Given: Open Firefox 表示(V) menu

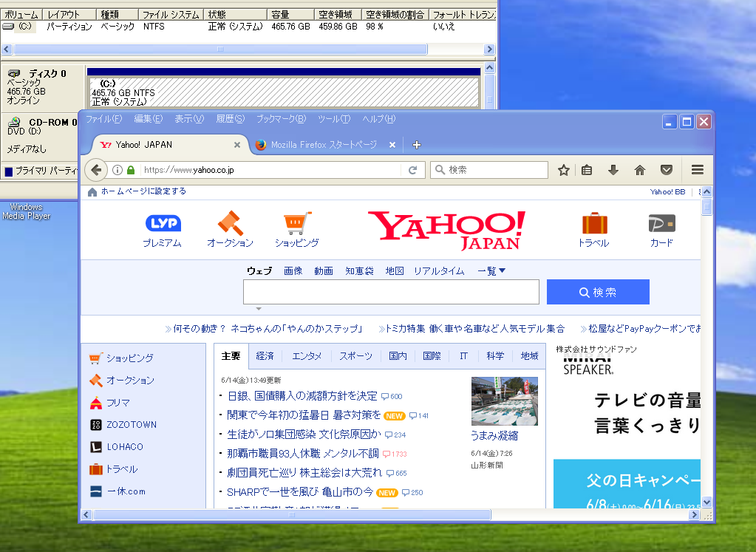Looking at the screenshot, I should [189, 118].
